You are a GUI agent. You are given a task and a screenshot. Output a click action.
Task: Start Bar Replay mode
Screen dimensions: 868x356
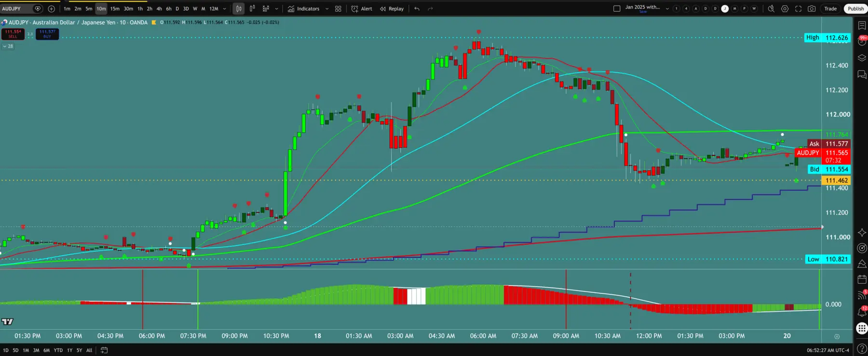tap(392, 9)
